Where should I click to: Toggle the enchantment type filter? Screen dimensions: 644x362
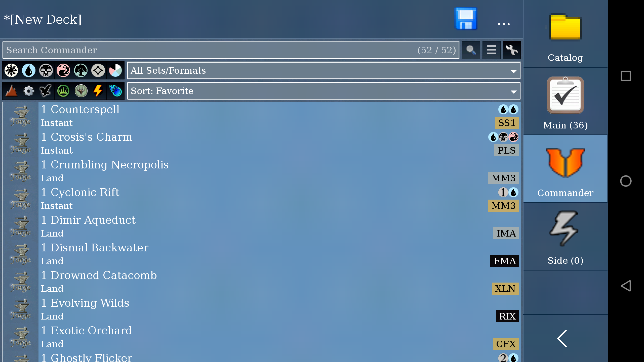tap(63, 91)
